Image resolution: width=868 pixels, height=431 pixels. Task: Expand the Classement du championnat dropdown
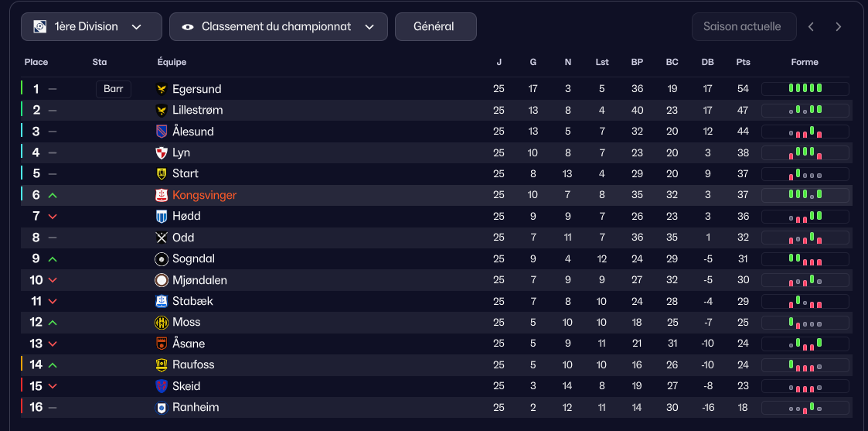click(278, 27)
